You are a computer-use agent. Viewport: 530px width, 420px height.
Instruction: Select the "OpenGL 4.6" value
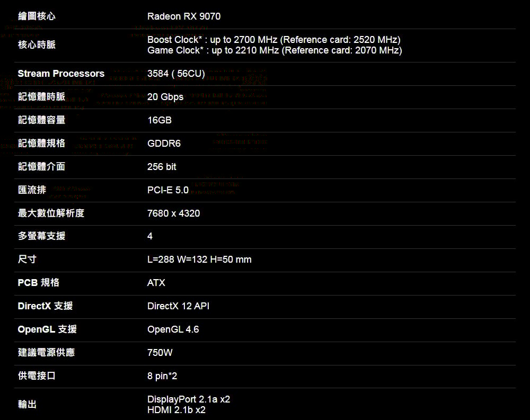click(x=173, y=329)
